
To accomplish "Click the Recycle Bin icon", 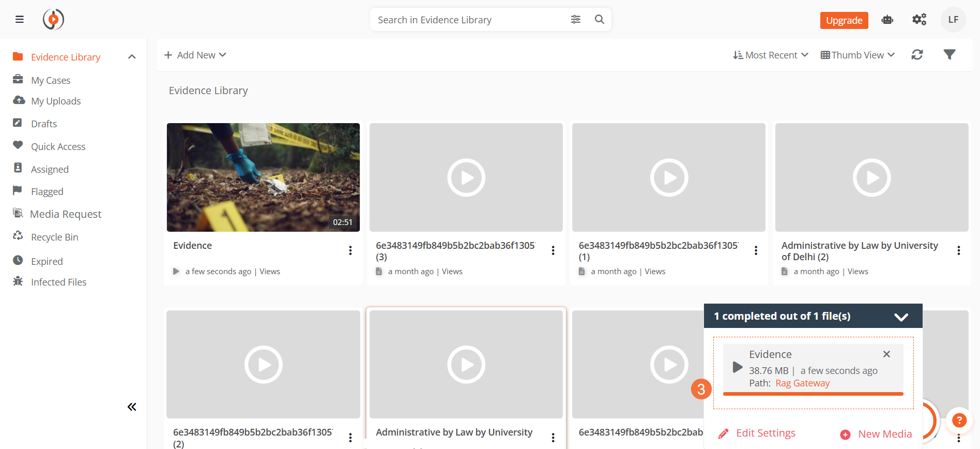I will (x=18, y=236).
